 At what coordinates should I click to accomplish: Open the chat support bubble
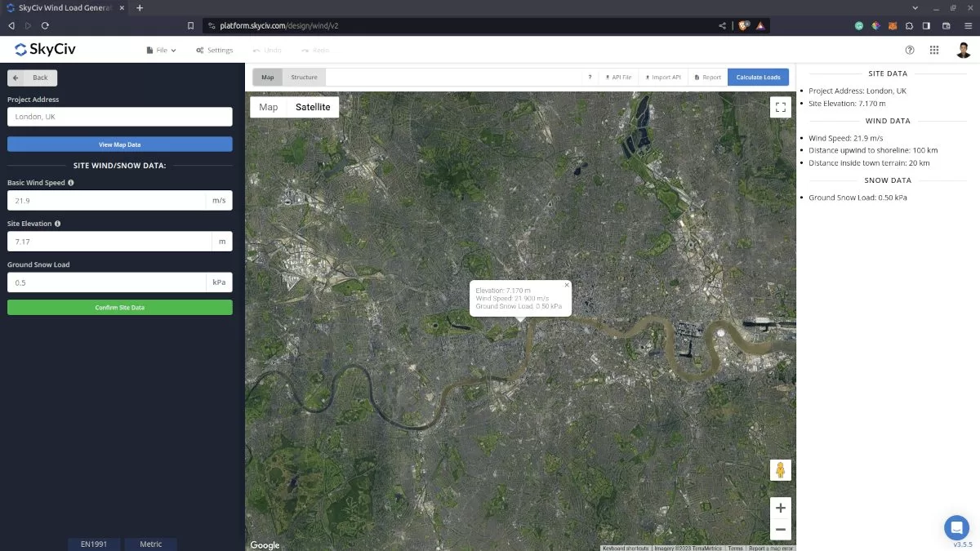click(x=956, y=527)
